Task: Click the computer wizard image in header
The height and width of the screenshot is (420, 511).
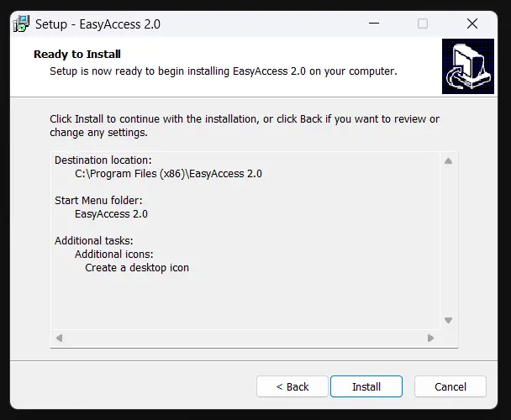Action: click(x=467, y=66)
